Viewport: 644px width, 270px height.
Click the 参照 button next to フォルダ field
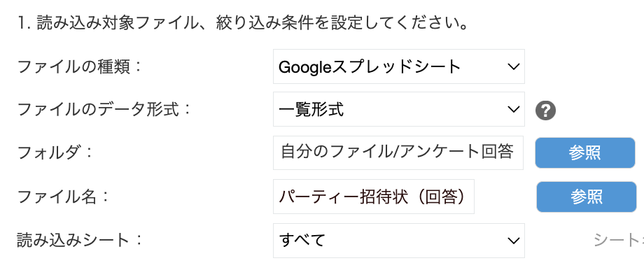tap(585, 152)
